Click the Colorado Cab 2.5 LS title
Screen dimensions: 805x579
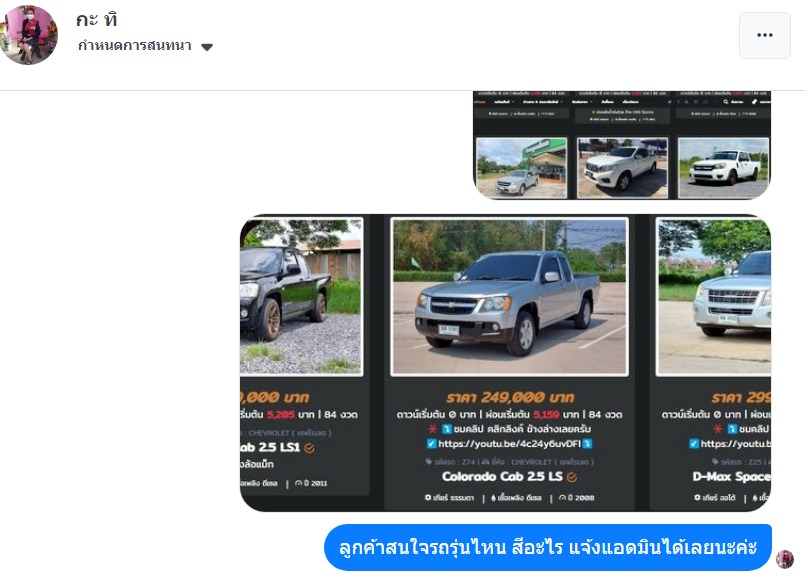click(x=502, y=476)
